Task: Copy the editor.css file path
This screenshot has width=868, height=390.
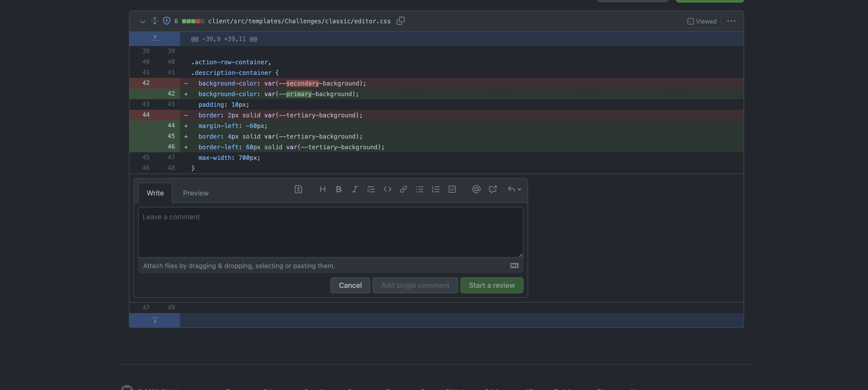Action: coord(401,20)
